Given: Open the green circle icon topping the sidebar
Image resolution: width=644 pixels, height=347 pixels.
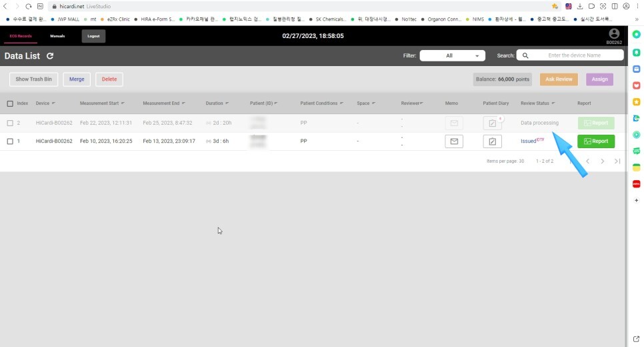Looking at the screenshot, I should click(636, 35).
